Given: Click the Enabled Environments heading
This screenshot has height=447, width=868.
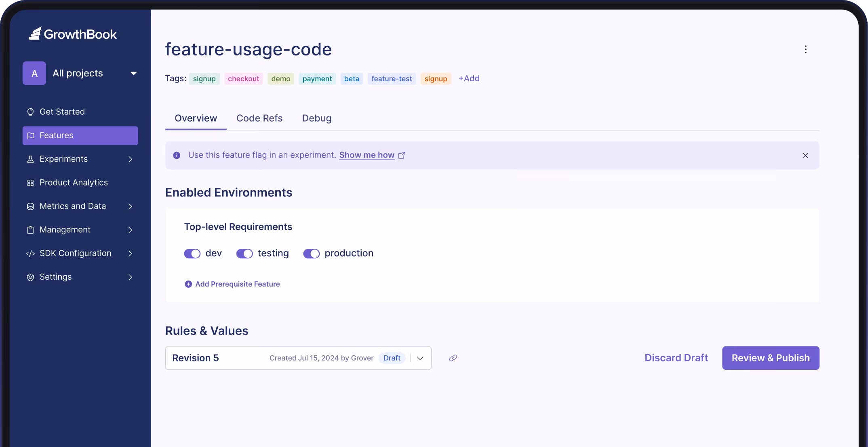Looking at the screenshot, I should click(228, 193).
